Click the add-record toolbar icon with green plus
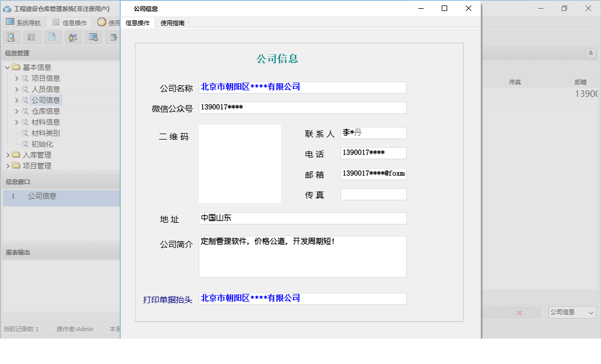 114,37
